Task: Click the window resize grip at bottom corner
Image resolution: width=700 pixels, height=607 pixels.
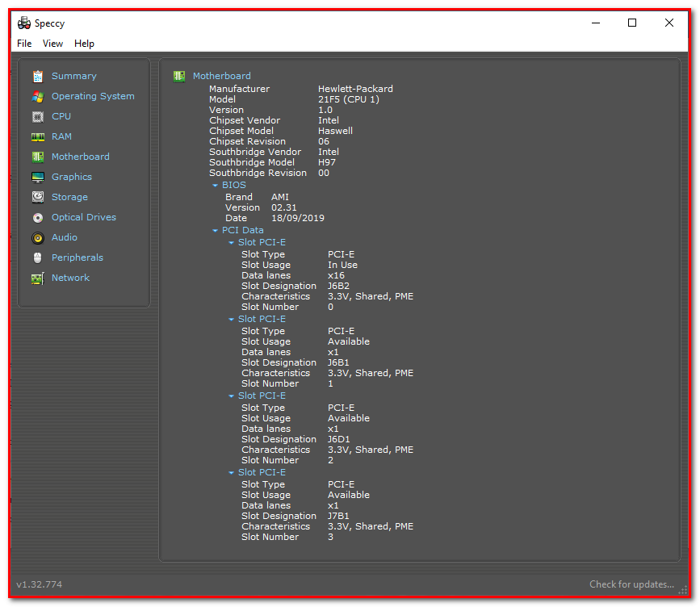Action: (682, 590)
